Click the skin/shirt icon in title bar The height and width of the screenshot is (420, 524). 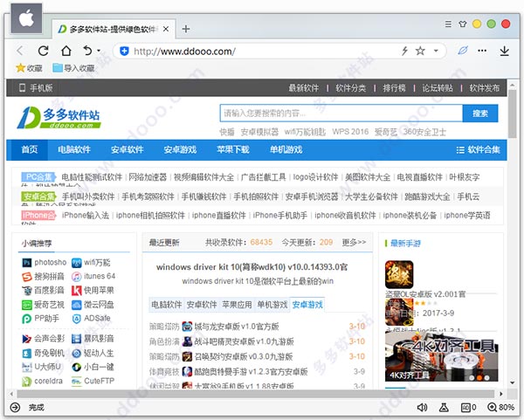coord(463,24)
